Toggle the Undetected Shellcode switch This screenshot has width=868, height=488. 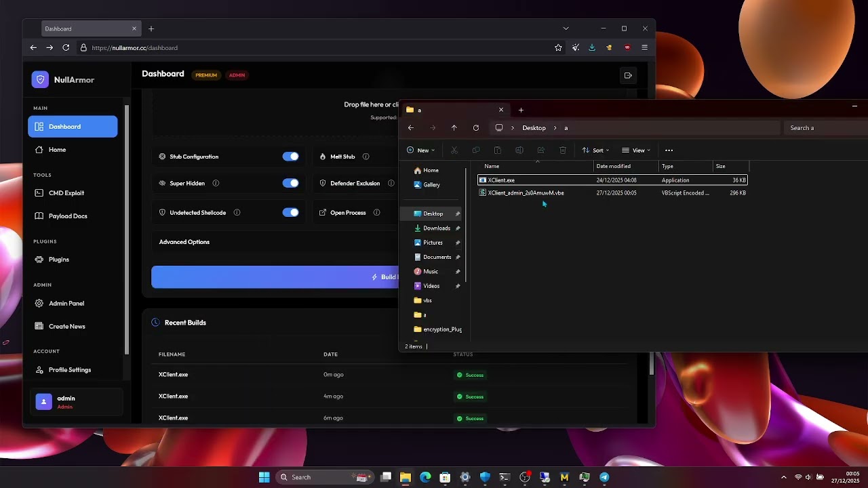coord(290,212)
